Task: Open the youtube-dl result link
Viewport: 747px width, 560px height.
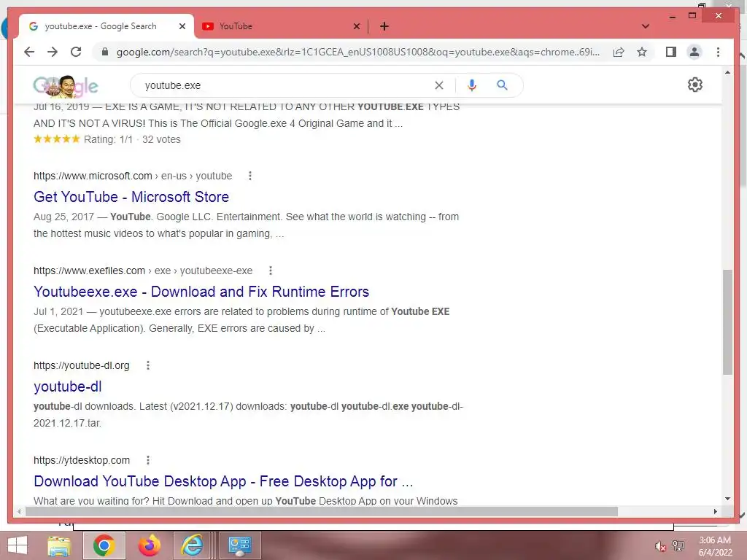Action: tap(68, 386)
